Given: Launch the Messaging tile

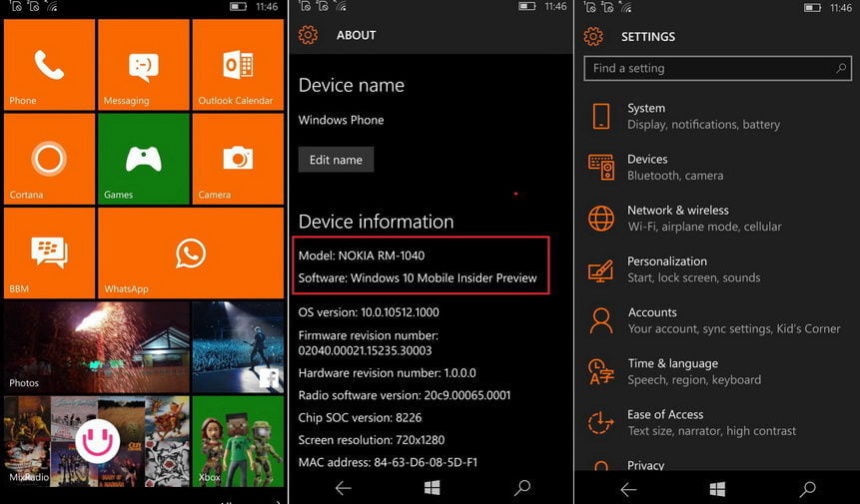Looking at the screenshot, I should [144, 65].
